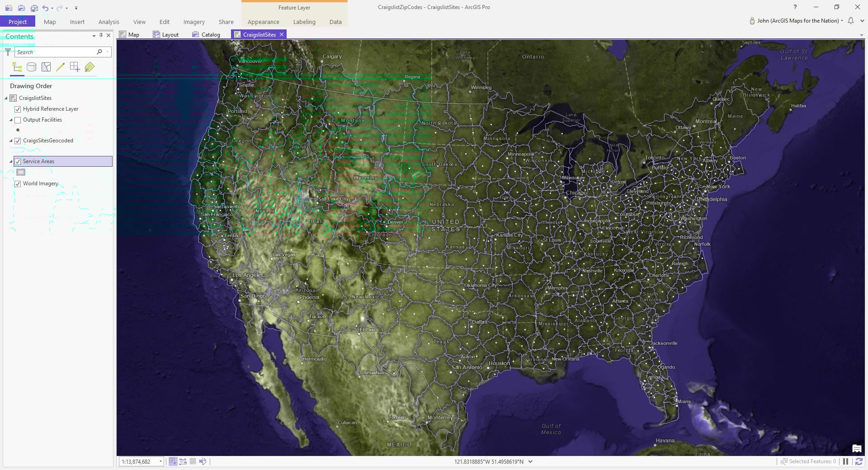Open the Undo history dropdown arrow
The height and width of the screenshot is (470, 868).
(x=52, y=8)
